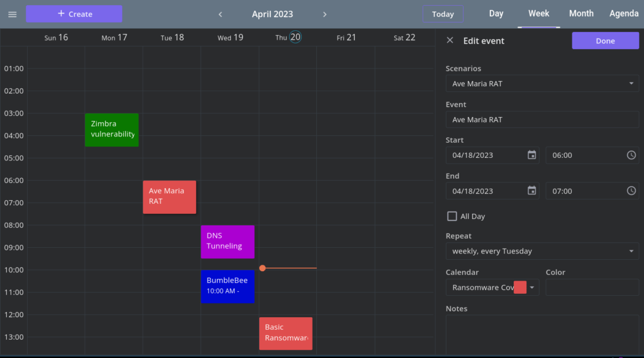Click the Create button
Screen dimensions: 644x358
pyautogui.click(x=74, y=14)
